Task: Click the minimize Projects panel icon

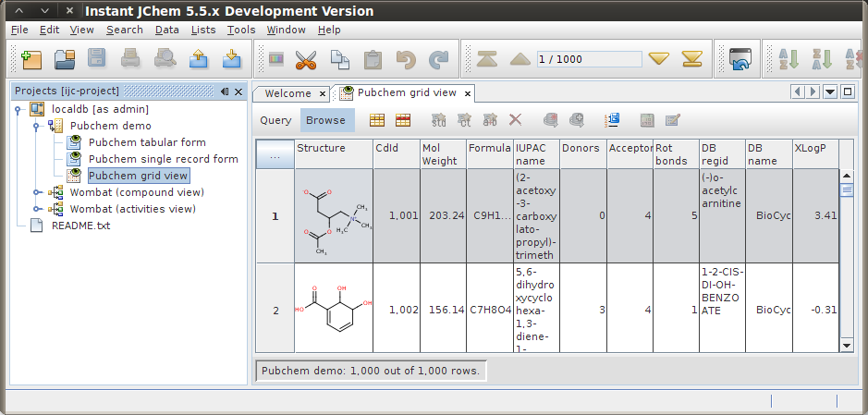Action: [x=225, y=92]
